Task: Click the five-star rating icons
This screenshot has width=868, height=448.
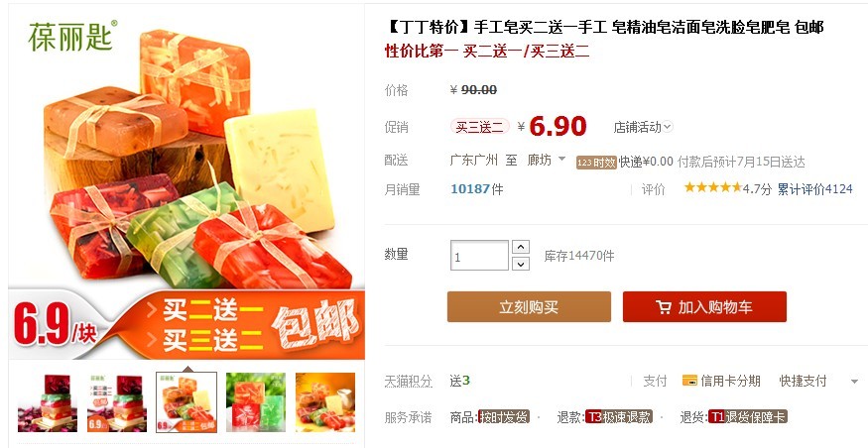Action: pos(712,188)
